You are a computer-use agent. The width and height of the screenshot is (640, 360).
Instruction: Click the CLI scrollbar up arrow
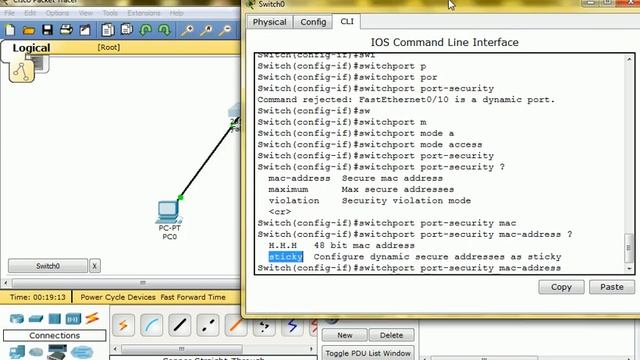click(x=629, y=59)
